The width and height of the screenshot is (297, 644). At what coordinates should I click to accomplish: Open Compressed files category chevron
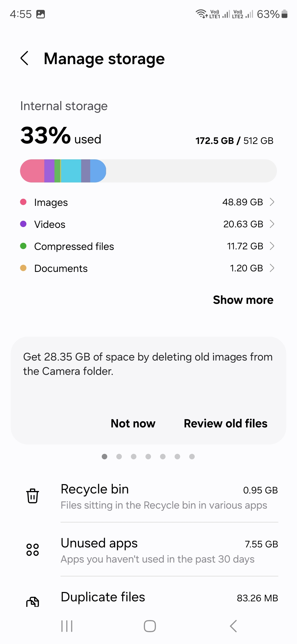pyautogui.click(x=272, y=246)
